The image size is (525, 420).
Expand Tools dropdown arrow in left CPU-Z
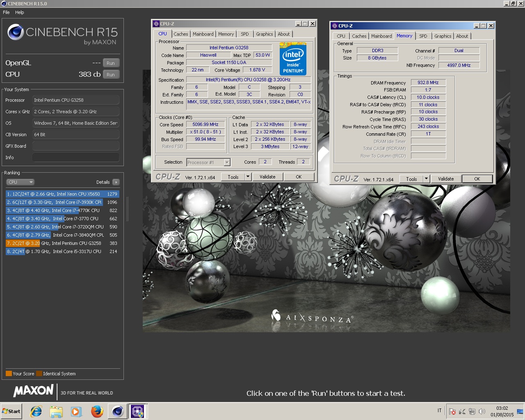(248, 177)
